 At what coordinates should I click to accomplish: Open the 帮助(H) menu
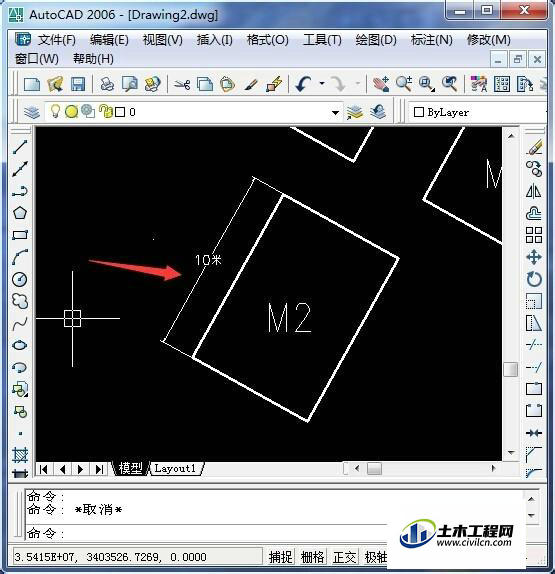click(93, 59)
